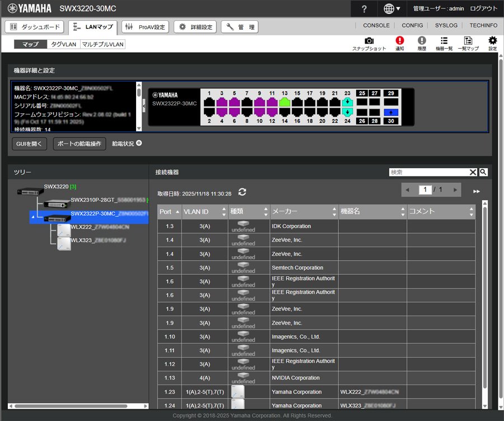The width and height of the screenshot is (504, 421).
Task: Toggle the 給電状況 radio indicator
Action: point(138,143)
